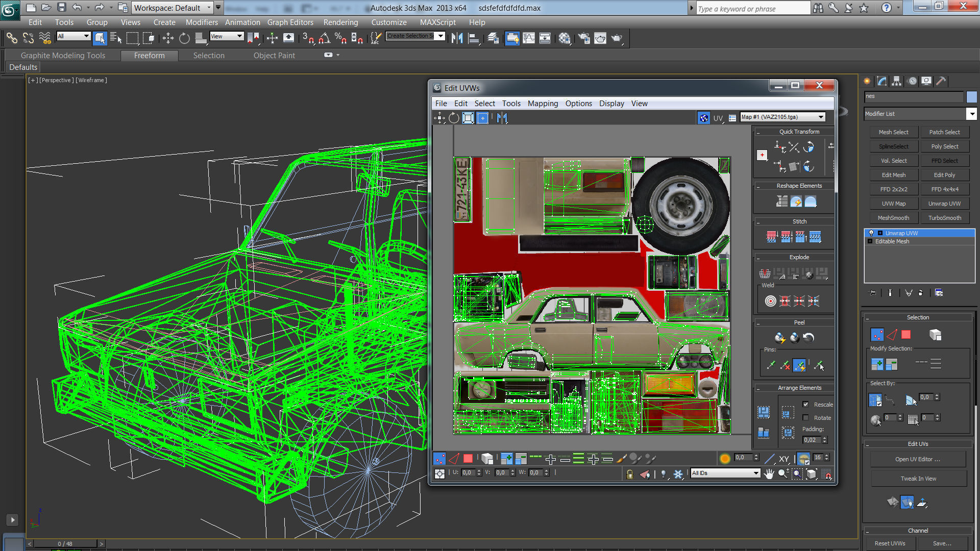Select edge mode in Edit UVWs bottom toolbar
Image resolution: width=980 pixels, height=551 pixels.
coord(454,459)
